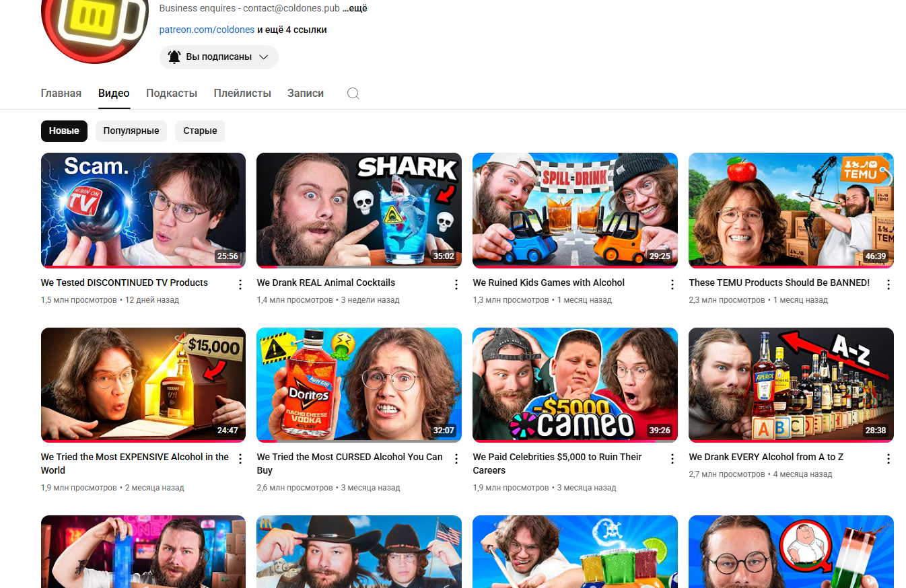This screenshot has height=588, width=906.
Task: Open the Записи tab
Action: (306, 94)
